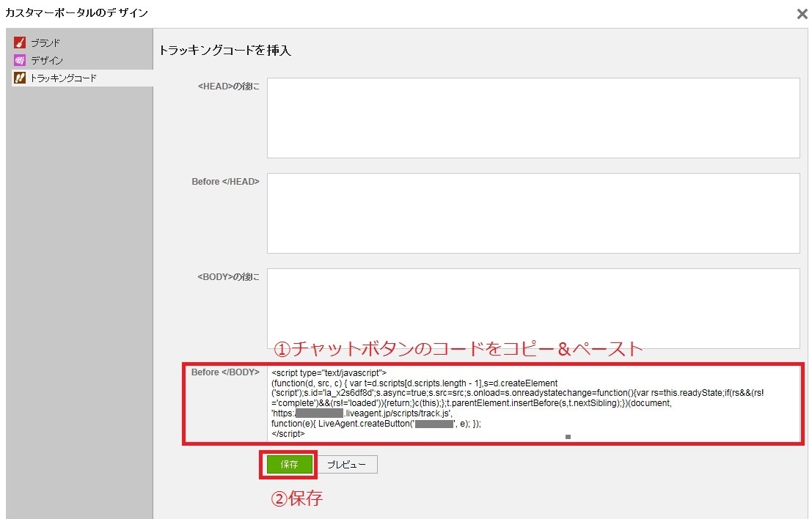The width and height of the screenshot is (812, 519).
Task: Click the <HEAD>の後に label
Action: click(x=228, y=86)
